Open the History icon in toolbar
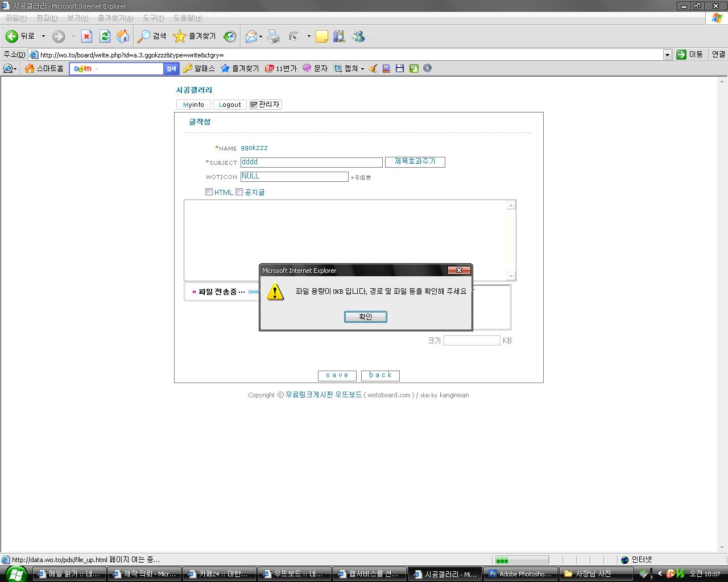The width and height of the screenshot is (728, 582). (230, 36)
